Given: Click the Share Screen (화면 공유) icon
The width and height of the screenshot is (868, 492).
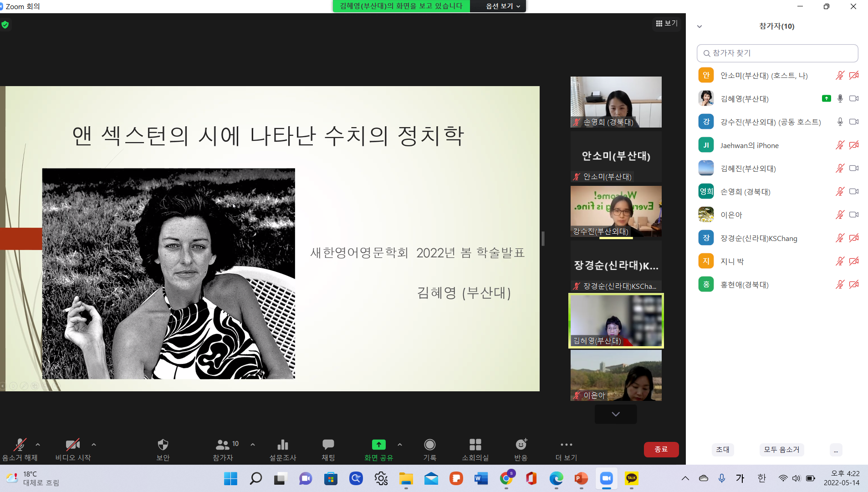Looking at the screenshot, I should tap(378, 445).
